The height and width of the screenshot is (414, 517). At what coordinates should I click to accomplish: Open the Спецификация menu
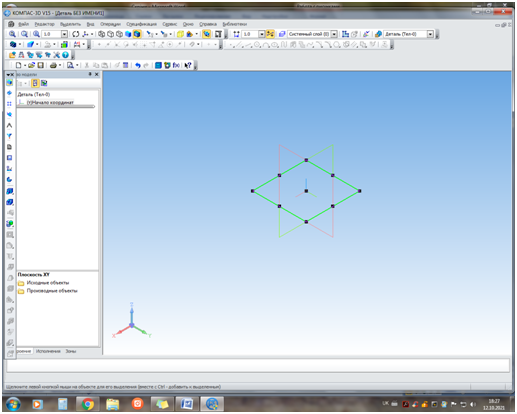click(141, 24)
